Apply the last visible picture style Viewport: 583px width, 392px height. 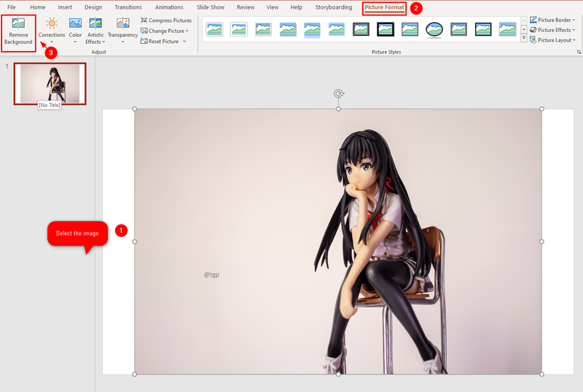(x=507, y=29)
